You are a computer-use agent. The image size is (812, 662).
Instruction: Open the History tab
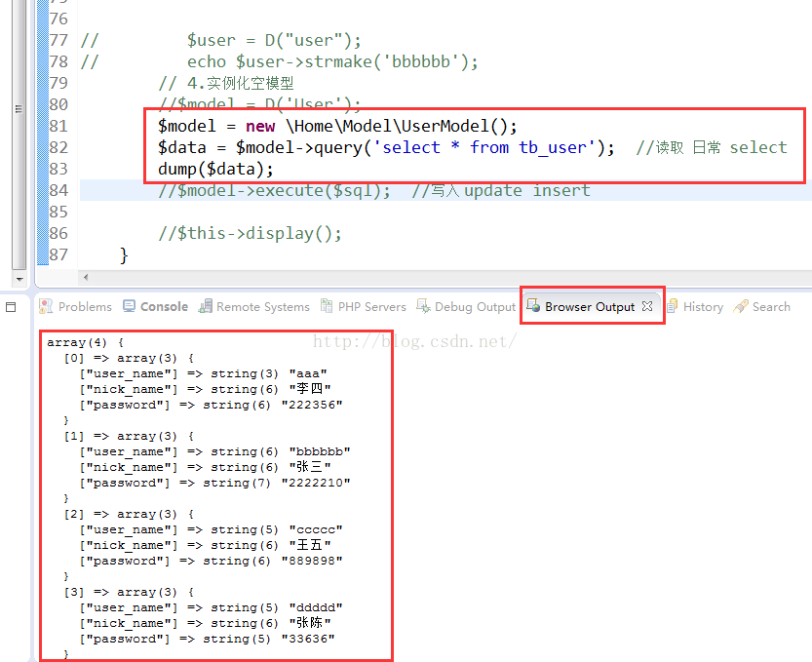point(695,307)
